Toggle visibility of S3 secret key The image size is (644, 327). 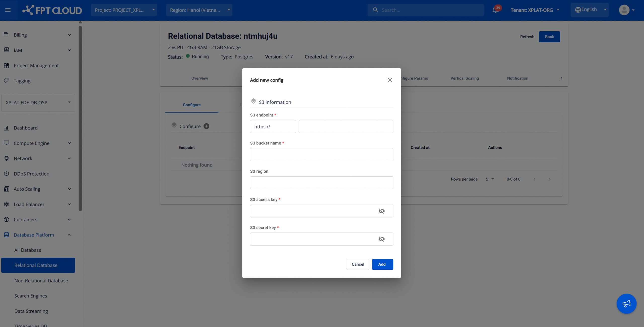pos(381,239)
